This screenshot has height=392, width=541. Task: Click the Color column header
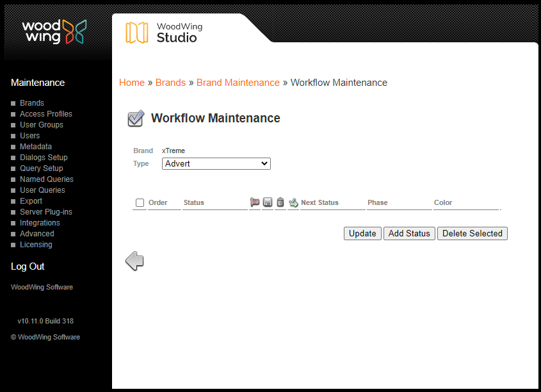(x=443, y=202)
